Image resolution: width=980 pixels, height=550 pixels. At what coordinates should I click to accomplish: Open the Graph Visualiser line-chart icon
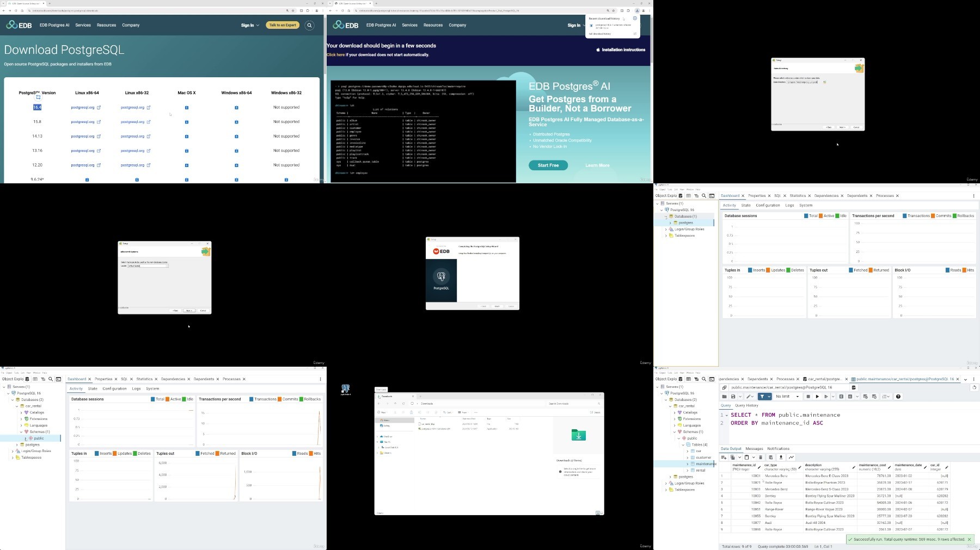coord(791,458)
